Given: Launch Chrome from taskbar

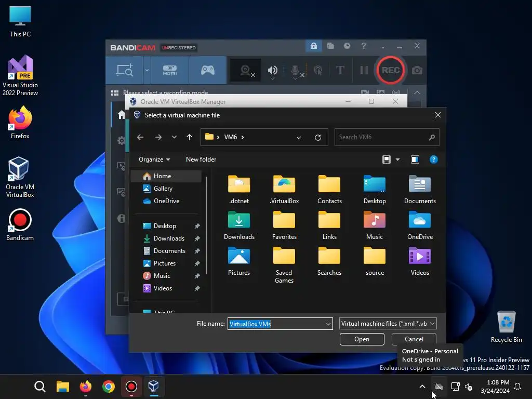Looking at the screenshot, I should click(108, 387).
